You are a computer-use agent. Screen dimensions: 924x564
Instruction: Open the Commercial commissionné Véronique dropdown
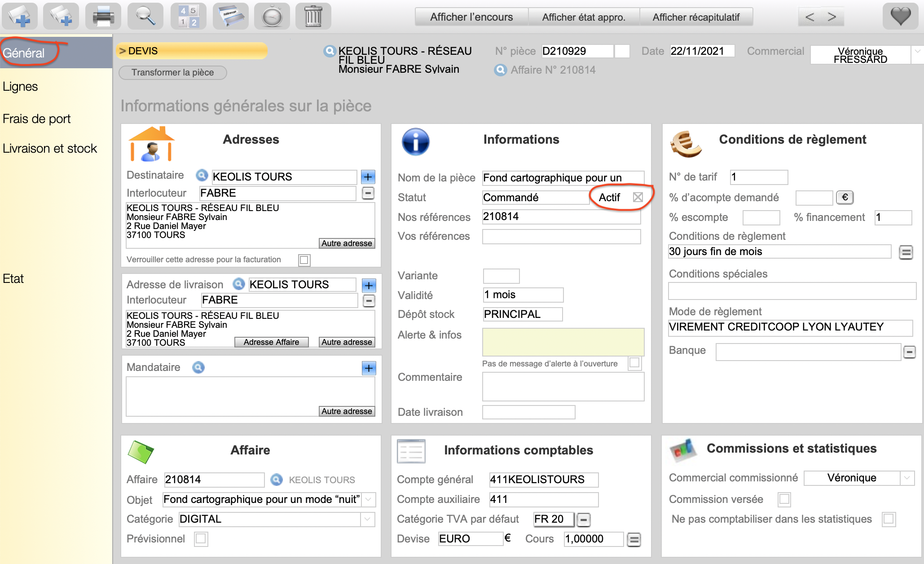tap(907, 478)
